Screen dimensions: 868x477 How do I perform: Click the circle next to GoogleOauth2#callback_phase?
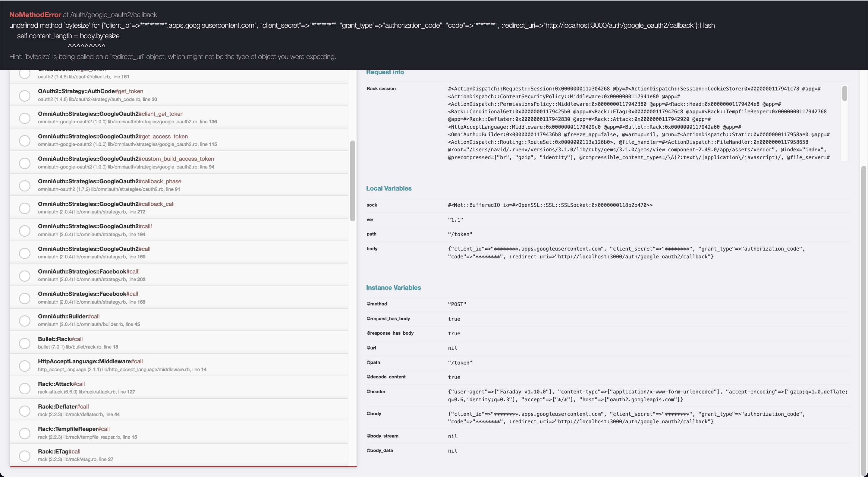[25, 185]
